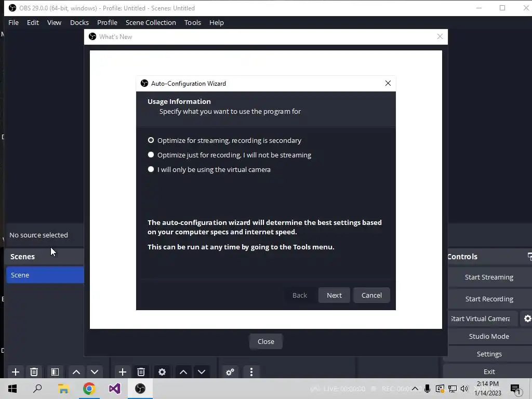The image size is (532, 399).
Task: Open Settings from Controls dock
Action: 489,354
